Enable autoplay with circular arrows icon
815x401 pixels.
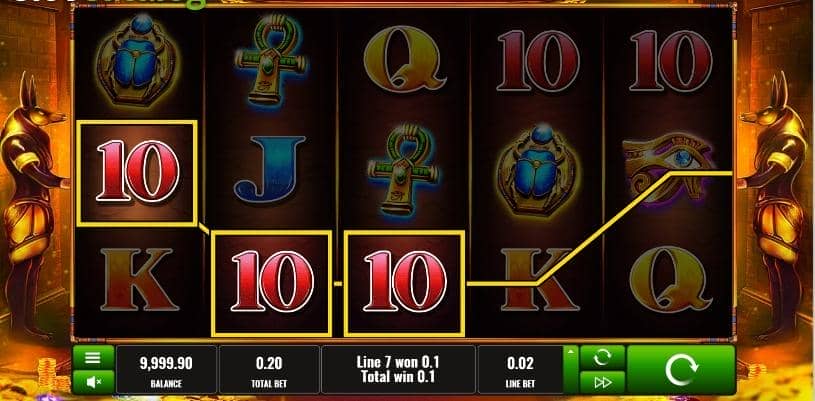[x=602, y=357]
